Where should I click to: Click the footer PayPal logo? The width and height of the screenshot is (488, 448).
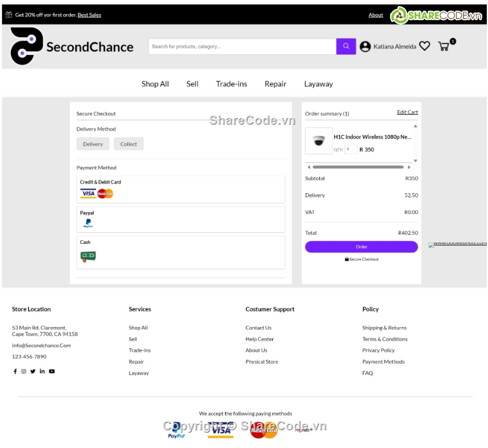tap(176, 430)
